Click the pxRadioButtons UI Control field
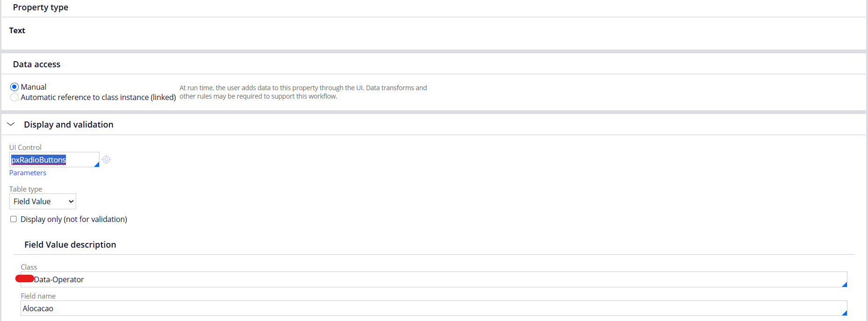The image size is (868, 321). coord(51,160)
